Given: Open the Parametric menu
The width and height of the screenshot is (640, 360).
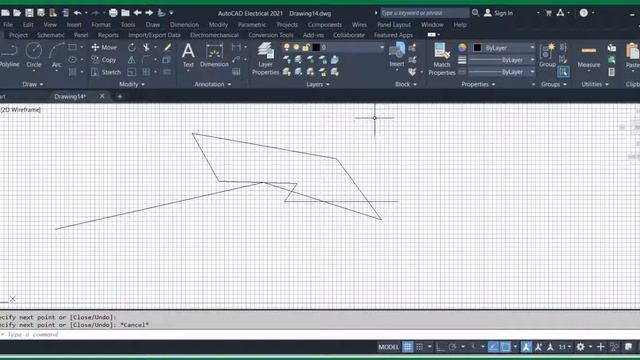Looking at the screenshot, I should pyautogui.click(x=252, y=24).
